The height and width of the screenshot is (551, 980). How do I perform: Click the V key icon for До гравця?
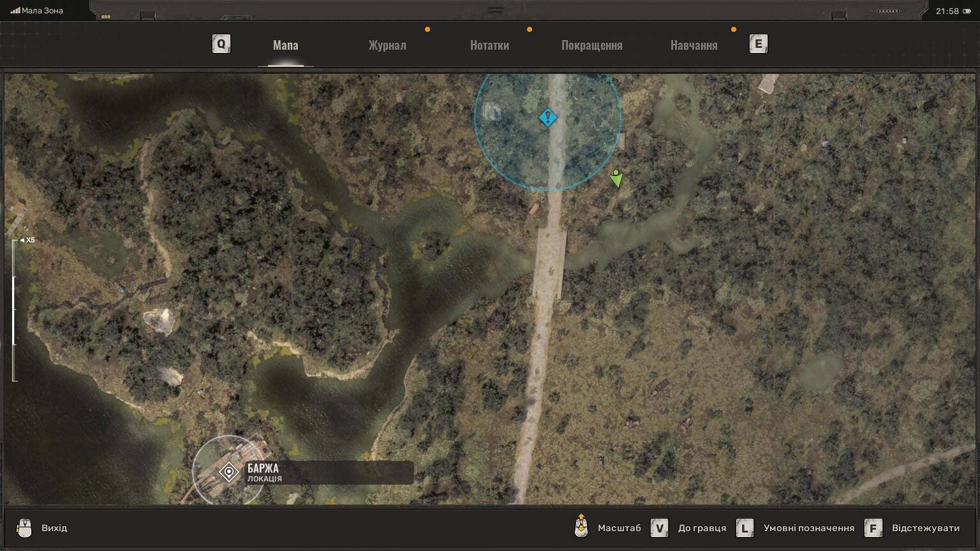coord(659,528)
